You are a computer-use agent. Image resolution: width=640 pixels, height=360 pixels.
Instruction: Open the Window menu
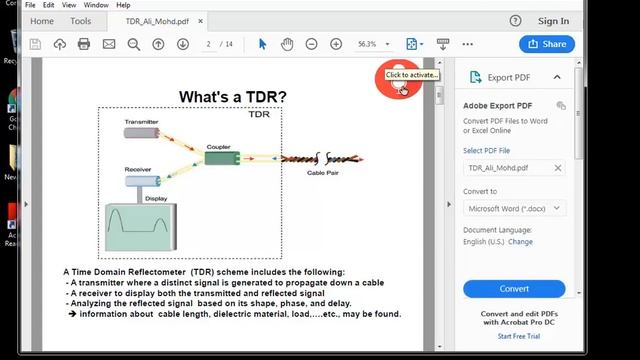[x=96, y=5]
